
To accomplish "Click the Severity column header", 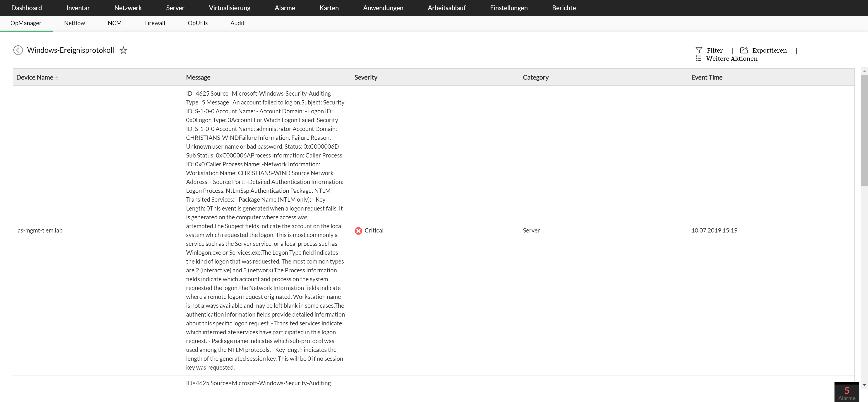I will point(366,77).
